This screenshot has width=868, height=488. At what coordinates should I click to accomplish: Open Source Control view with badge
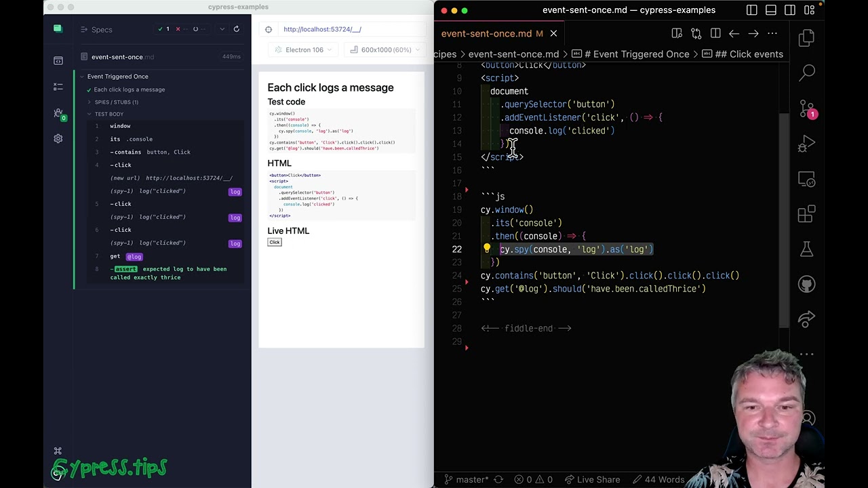807,109
